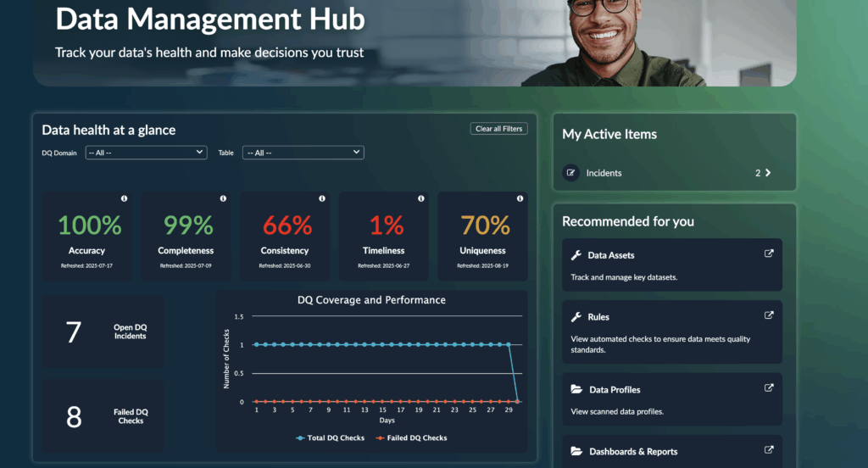Click the info icon on Timeliness card
This screenshot has width=868, height=468.
[421, 198]
